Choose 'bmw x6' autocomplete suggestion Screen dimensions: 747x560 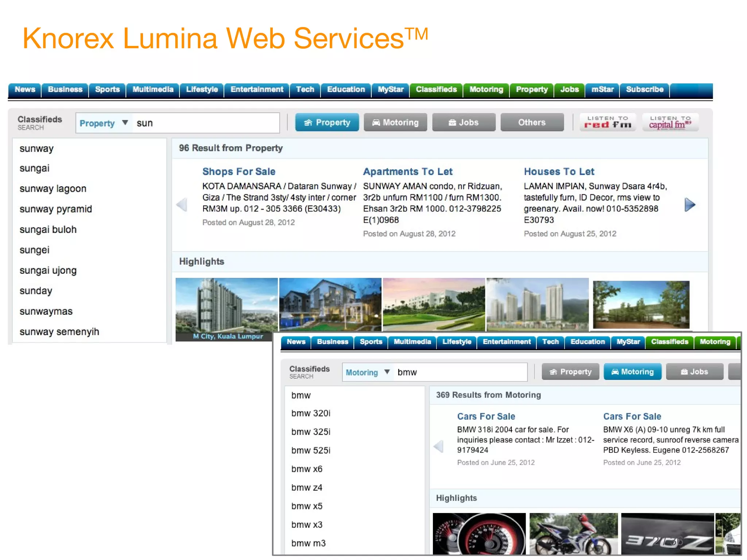[307, 469]
